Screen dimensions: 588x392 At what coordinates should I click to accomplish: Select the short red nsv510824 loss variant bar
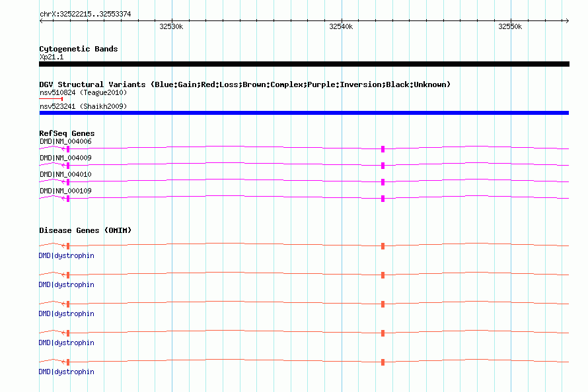coord(51,99)
